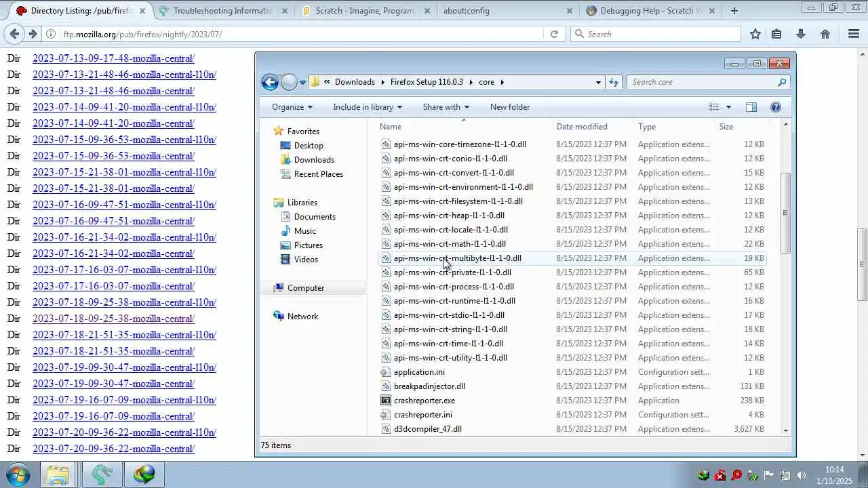Click Firefox back arrow button

14,34
